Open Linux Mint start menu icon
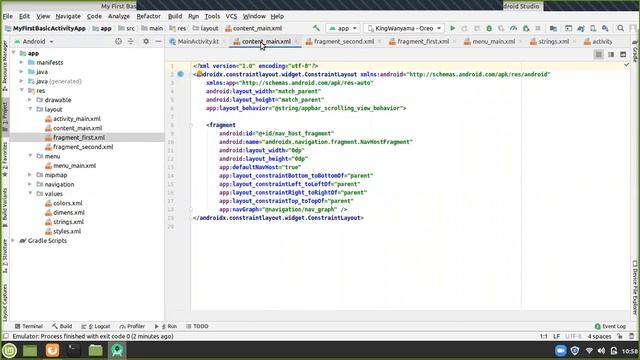The image size is (640, 360). [9, 350]
